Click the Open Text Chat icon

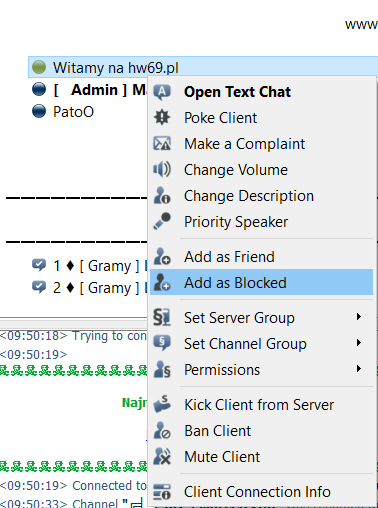(x=162, y=92)
